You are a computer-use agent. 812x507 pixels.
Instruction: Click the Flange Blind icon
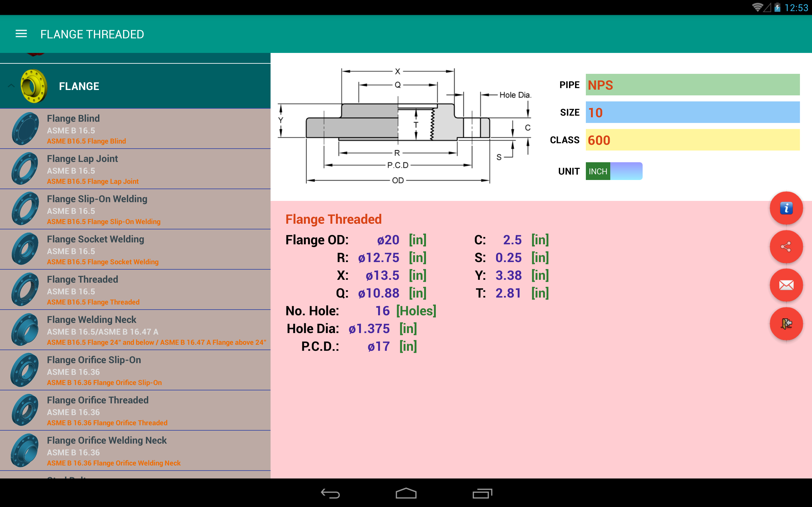25,129
